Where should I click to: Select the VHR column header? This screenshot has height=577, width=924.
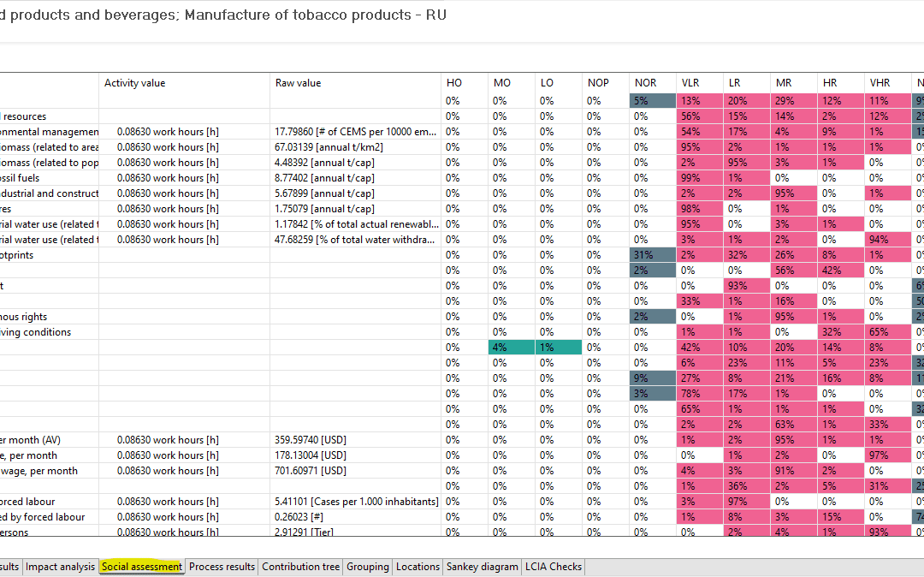pos(880,83)
